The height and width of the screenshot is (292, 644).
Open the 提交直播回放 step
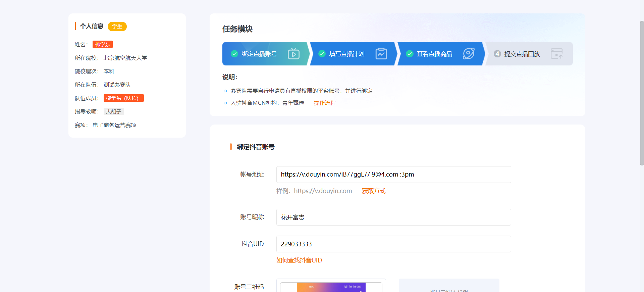pos(529,54)
